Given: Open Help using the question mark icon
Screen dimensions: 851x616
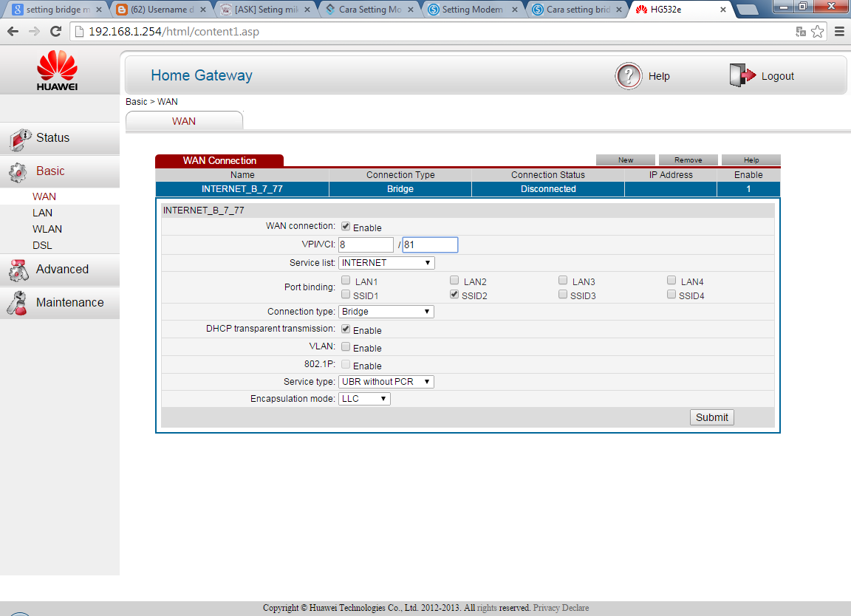Looking at the screenshot, I should 629,76.
